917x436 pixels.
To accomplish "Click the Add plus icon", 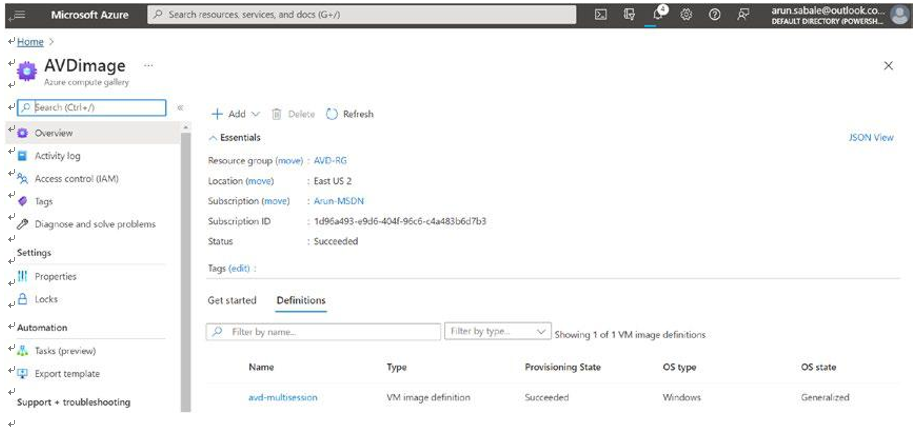I will tap(217, 114).
